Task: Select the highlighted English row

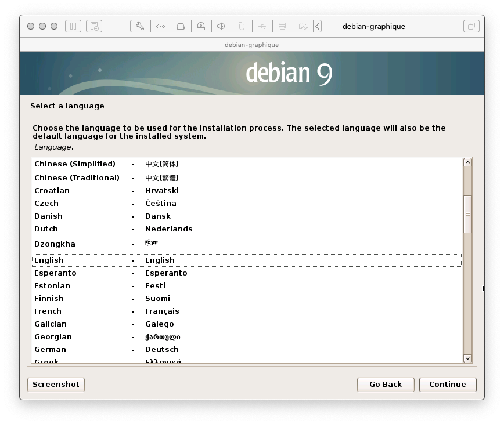Action: pos(247,260)
